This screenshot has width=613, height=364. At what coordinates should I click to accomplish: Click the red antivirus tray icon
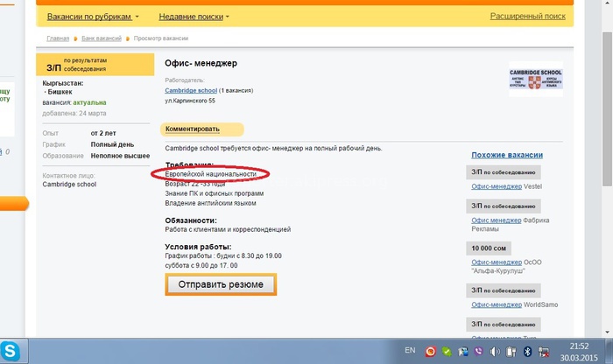coord(431,352)
